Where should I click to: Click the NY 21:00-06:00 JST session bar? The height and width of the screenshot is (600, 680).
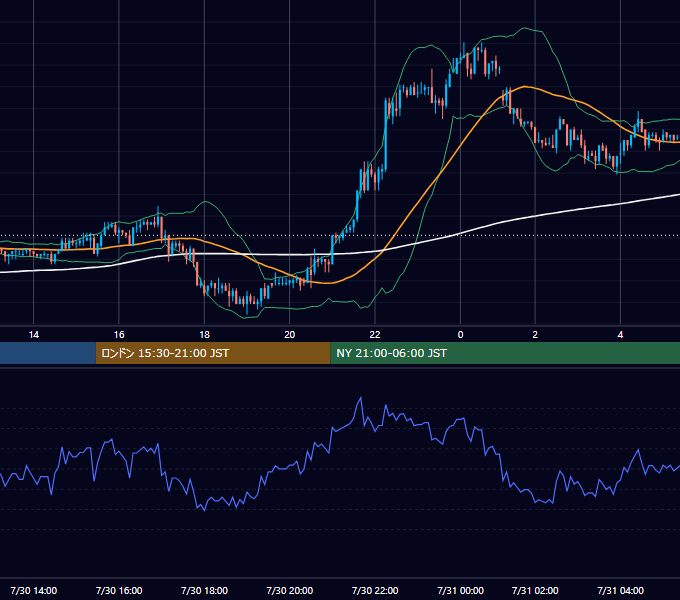pos(505,353)
